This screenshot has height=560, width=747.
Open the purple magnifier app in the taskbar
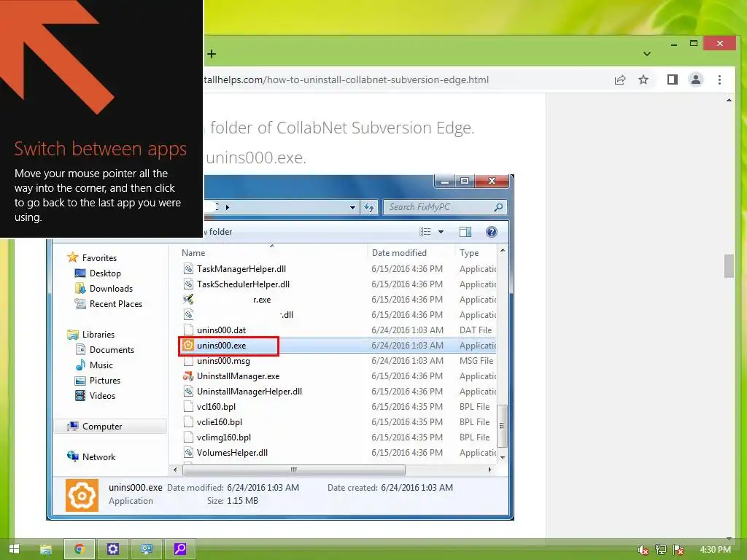point(180,549)
